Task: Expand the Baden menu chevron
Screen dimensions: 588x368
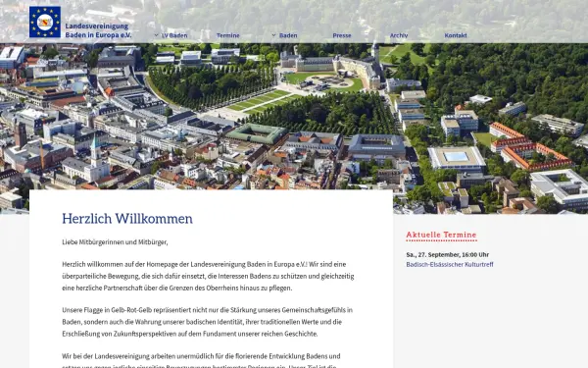Action: 273,35
